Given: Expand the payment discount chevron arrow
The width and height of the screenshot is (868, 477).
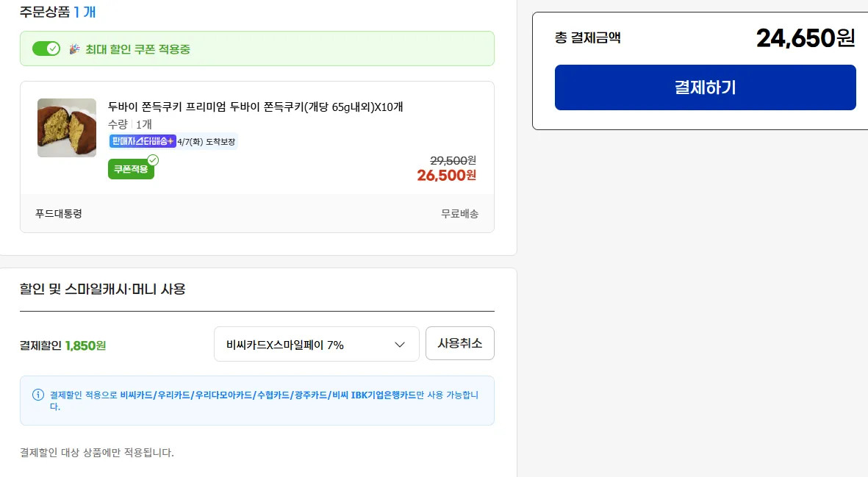Looking at the screenshot, I should click(x=400, y=344).
